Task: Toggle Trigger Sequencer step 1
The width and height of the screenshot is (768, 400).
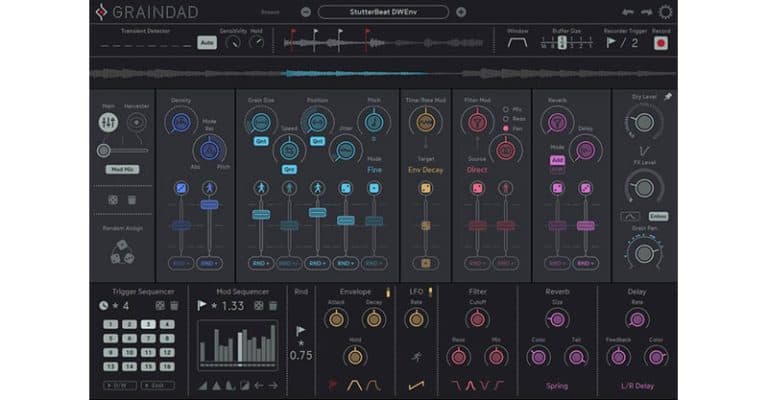Action: pos(111,324)
